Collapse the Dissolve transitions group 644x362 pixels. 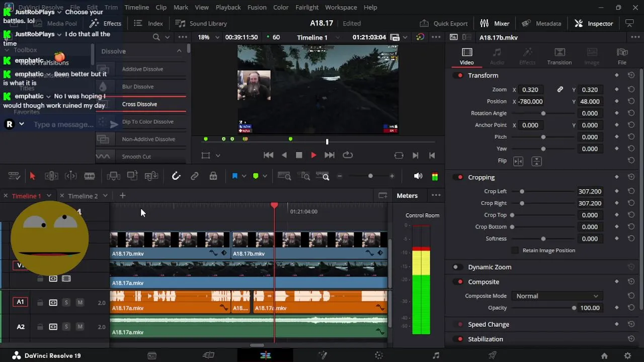click(x=179, y=51)
